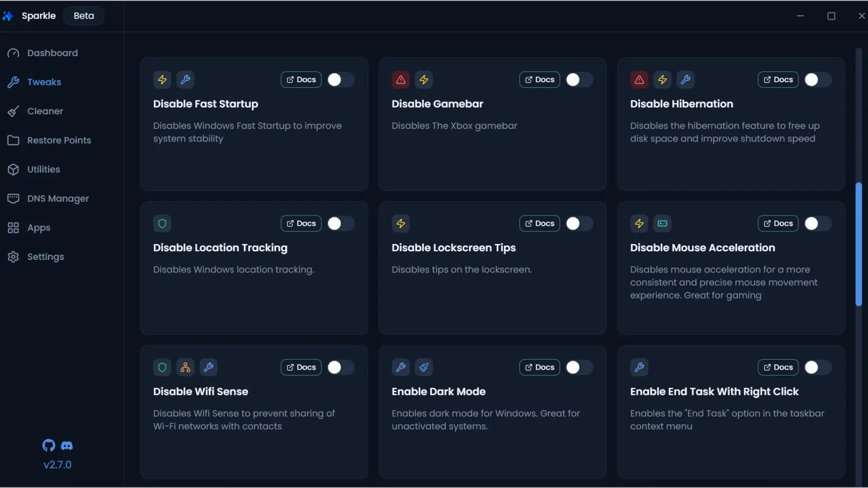Open the Discord icon link in sidebar
Viewport: 868px width, 488px height.
point(67,446)
